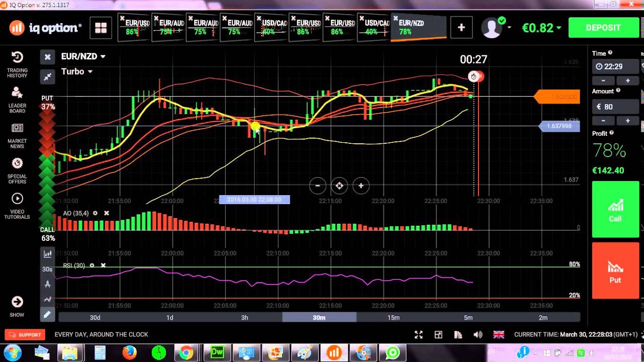The image size is (644, 362).
Task: Zoom out the chart with minus
Action: coord(317,186)
